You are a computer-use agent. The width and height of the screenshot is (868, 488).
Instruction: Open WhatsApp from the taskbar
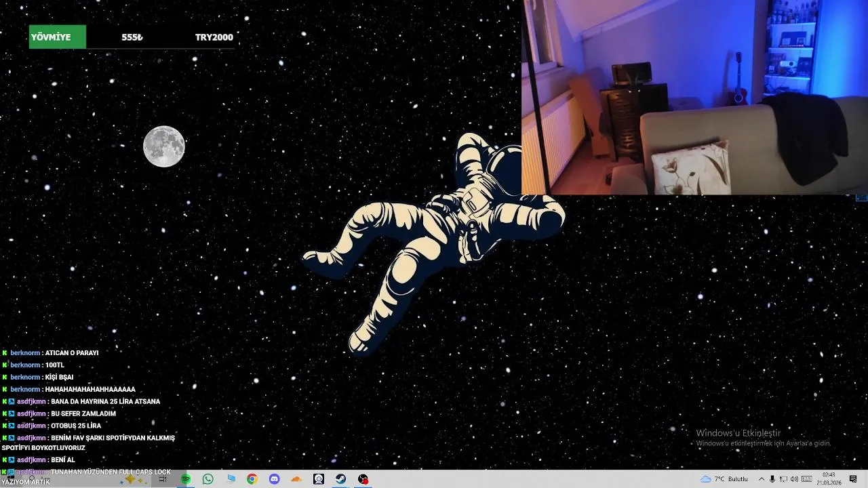click(208, 479)
